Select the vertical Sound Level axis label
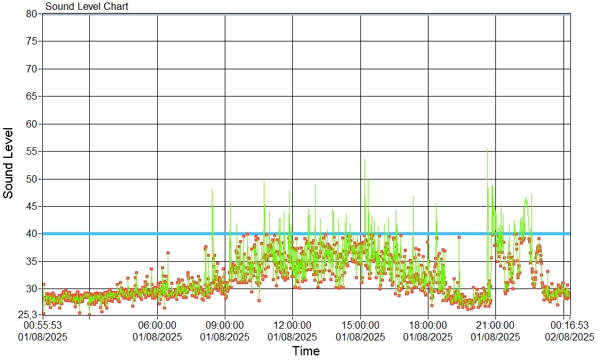The height and width of the screenshot is (364, 613). [x=9, y=163]
